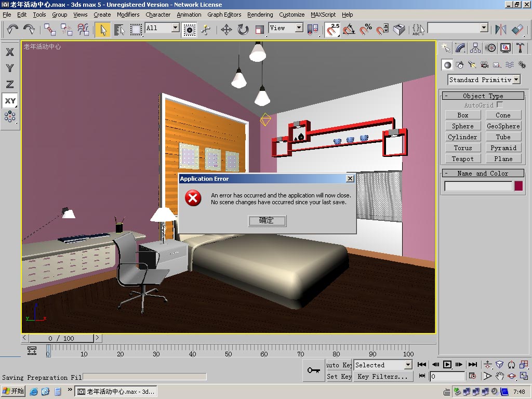Toggle the 2.5D Snap button
Viewport: 532px width, 399px height.
click(x=332, y=30)
